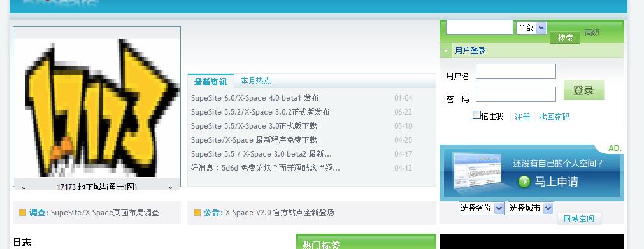Click the next arrow under the 17173 image
This screenshot has width=644, height=249.
[x=170, y=187]
